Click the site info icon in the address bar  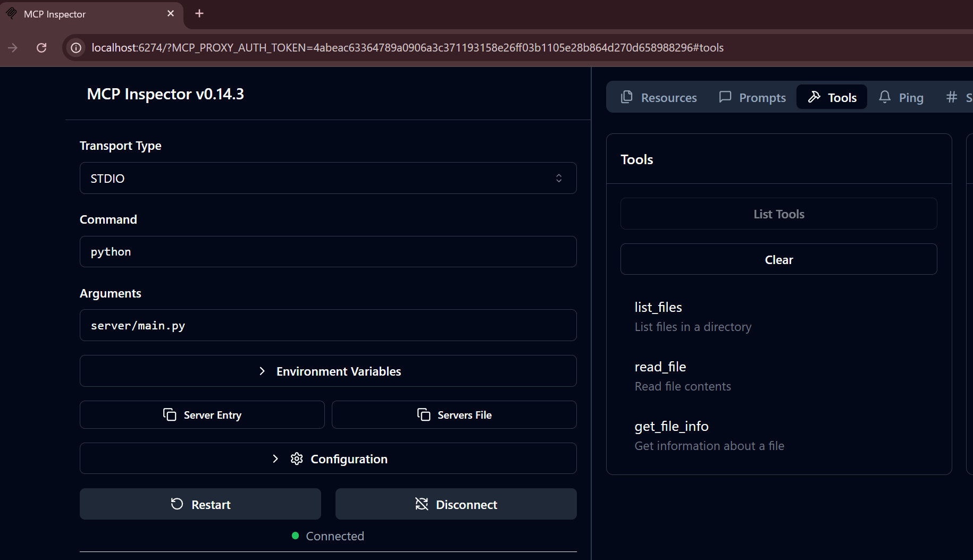tap(76, 48)
